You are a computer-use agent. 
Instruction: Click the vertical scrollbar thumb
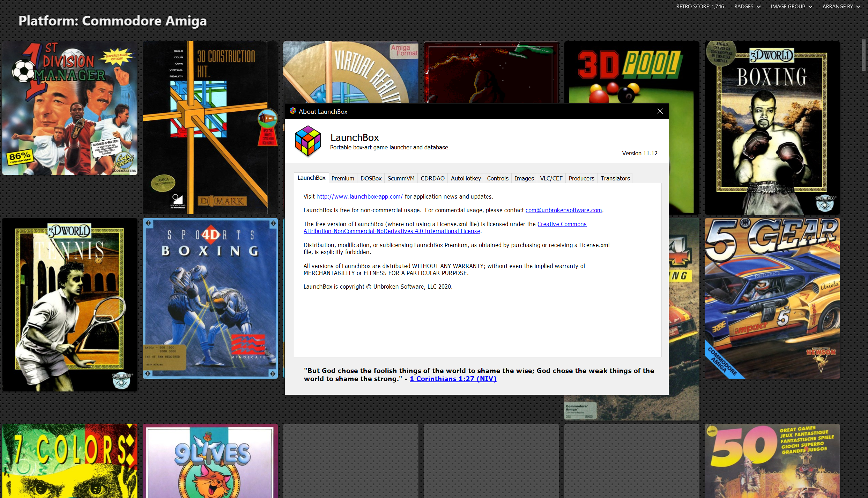click(x=864, y=55)
